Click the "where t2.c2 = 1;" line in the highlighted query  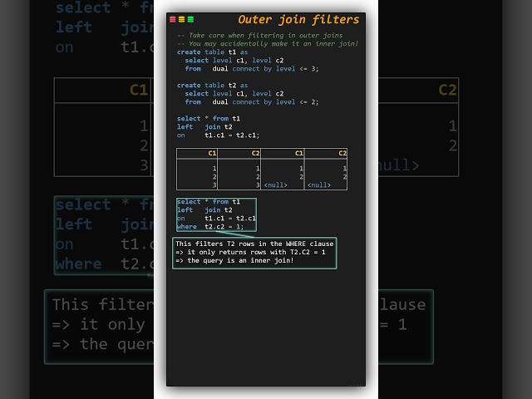coord(210,227)
